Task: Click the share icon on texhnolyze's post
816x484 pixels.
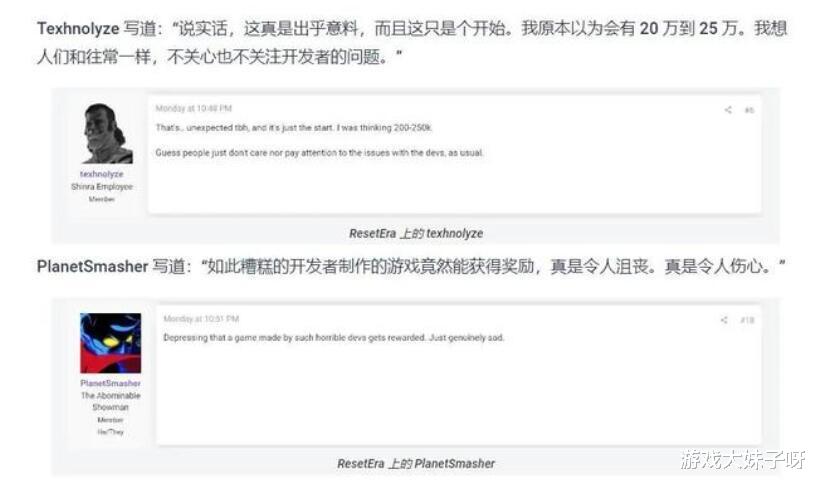Action: pyautogui.click(x=728, y=110)
